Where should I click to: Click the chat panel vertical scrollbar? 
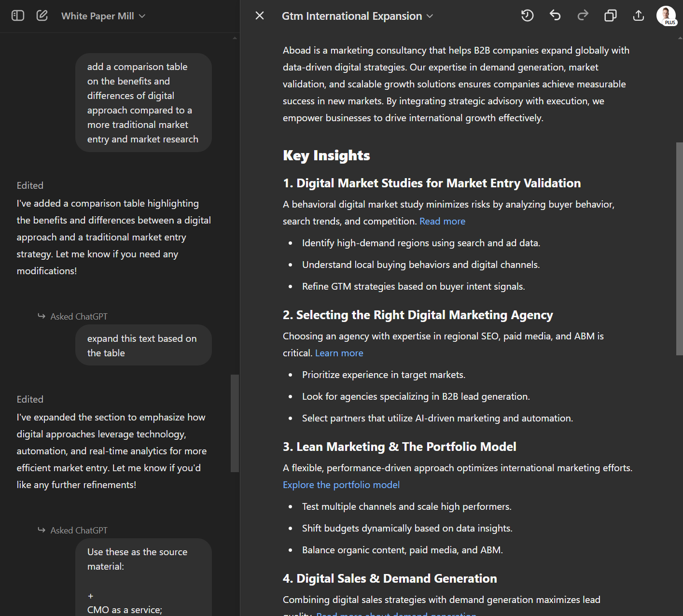(x=235, y=423)
